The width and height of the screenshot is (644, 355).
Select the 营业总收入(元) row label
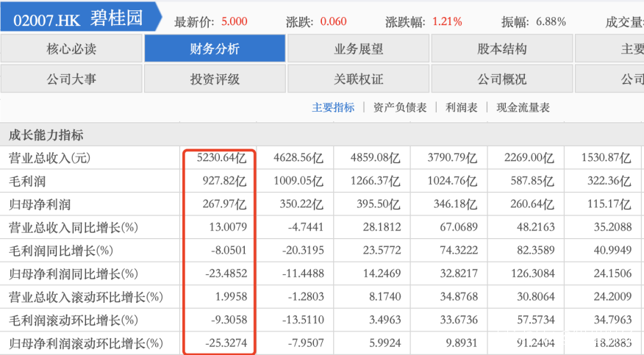(x=50, y=157)
